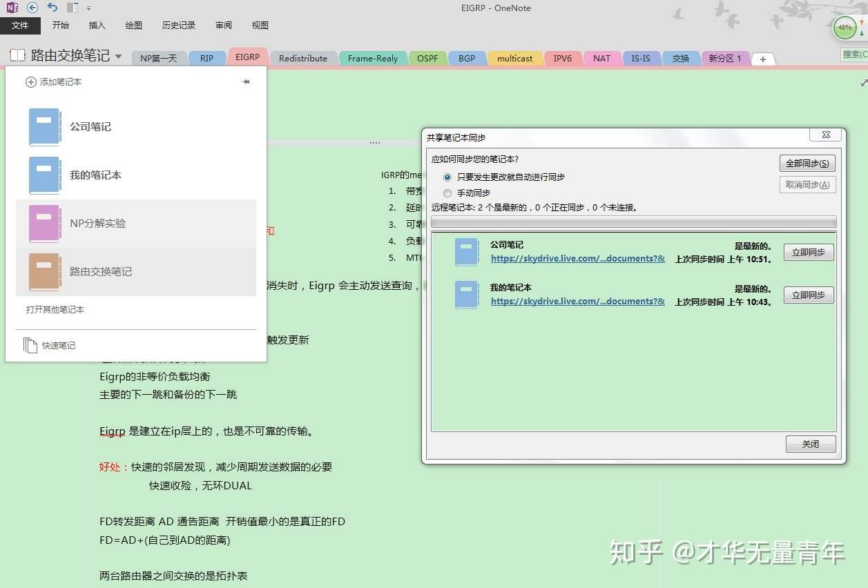The height and width of the screenshot is (588, 868).
Task: Click the 全部同步 button
Action: (807, 163)
